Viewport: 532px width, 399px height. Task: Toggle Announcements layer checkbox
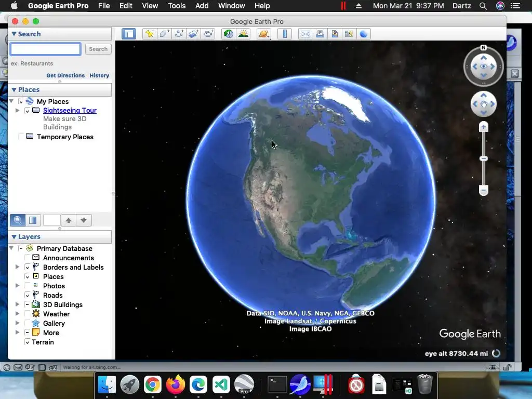[27, 258]
